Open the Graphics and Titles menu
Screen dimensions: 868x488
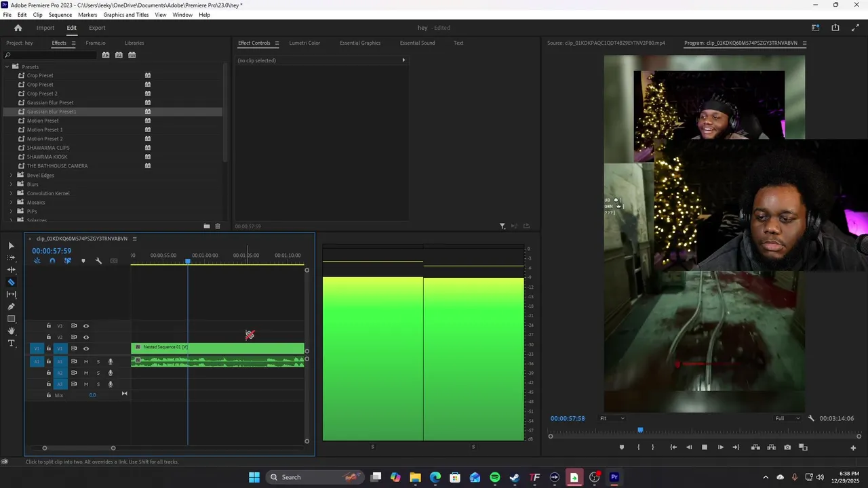coord(126,15)
